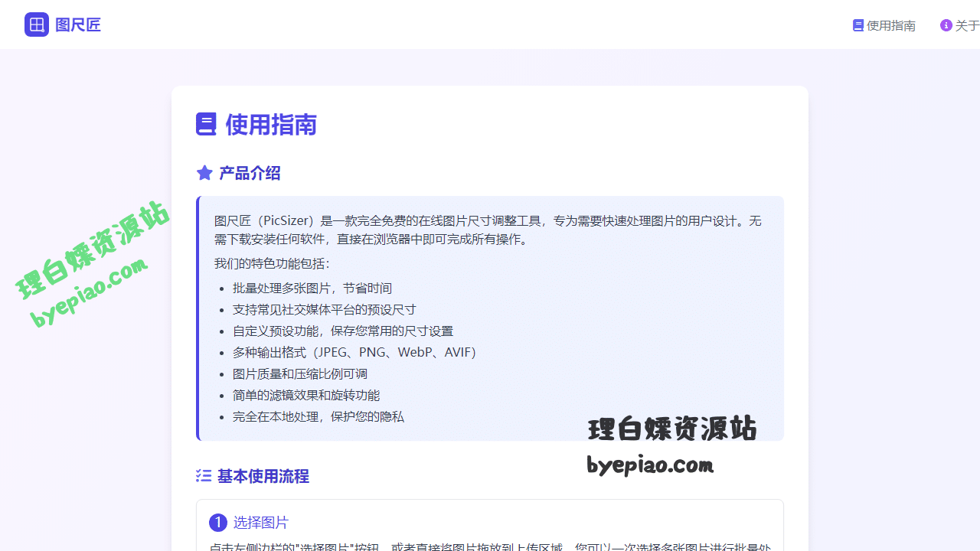Viewport: 980px width, 551px height.
Task: Click the purple book icon beside page title 使用指南
Action: 206,123
